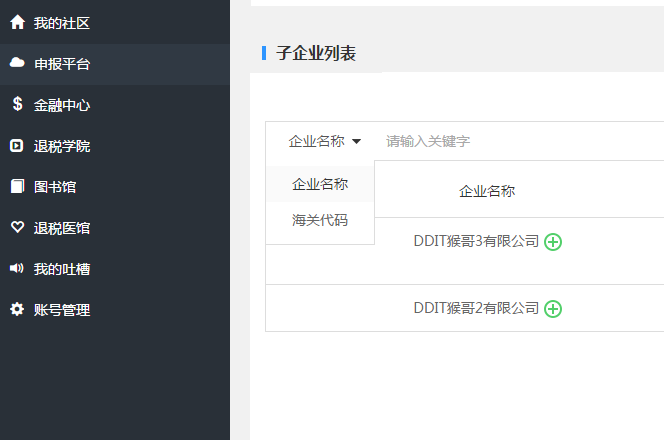664x440 pixels.
Task: Click the speaker icon for 我的吐槽
Action: 17,269
